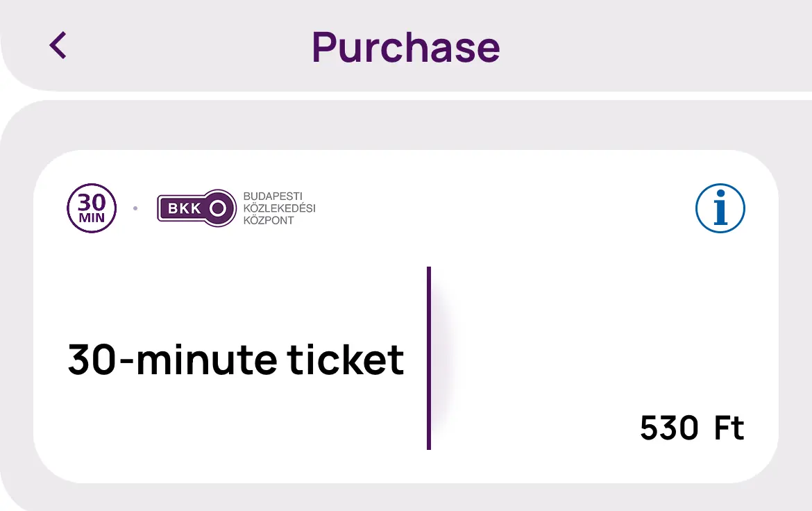
Task: Click the ring at the BKK logo's end
Action: [x=217, y=208]
